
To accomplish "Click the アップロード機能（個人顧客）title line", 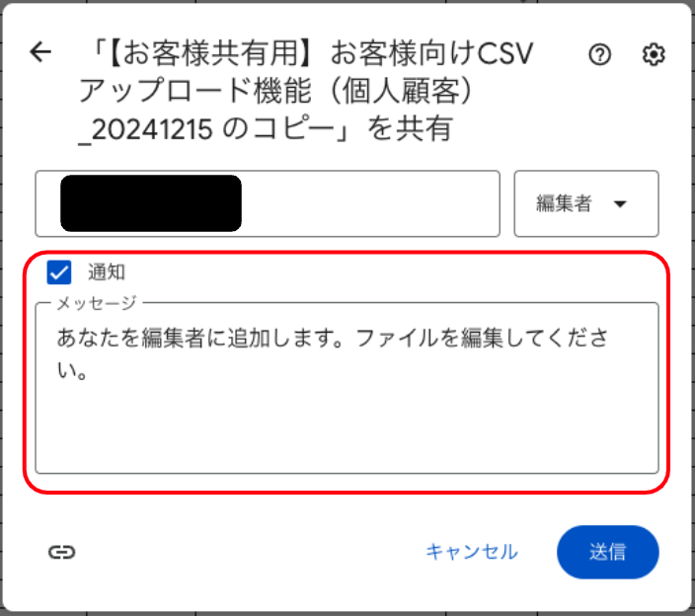I will coord(275,91).
